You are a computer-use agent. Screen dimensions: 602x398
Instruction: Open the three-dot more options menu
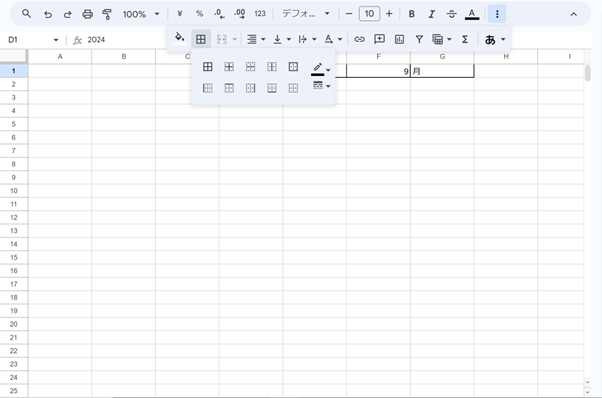pos(497,14)
